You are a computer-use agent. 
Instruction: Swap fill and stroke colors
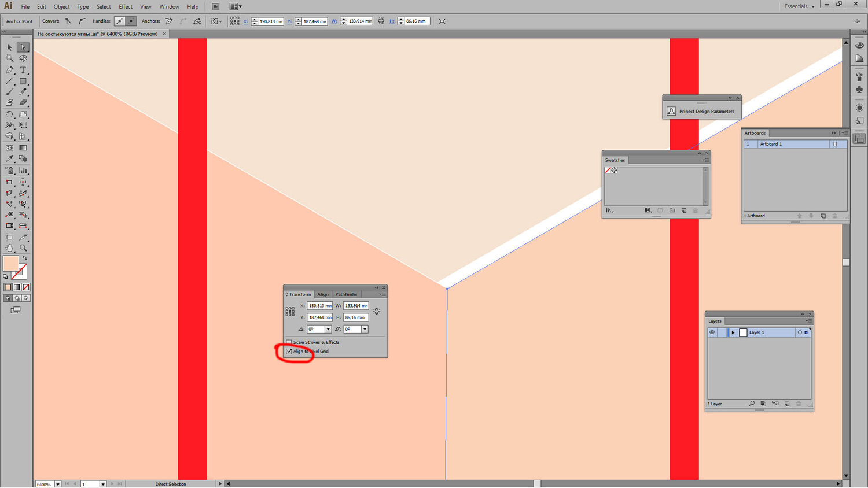click(25, 258)
